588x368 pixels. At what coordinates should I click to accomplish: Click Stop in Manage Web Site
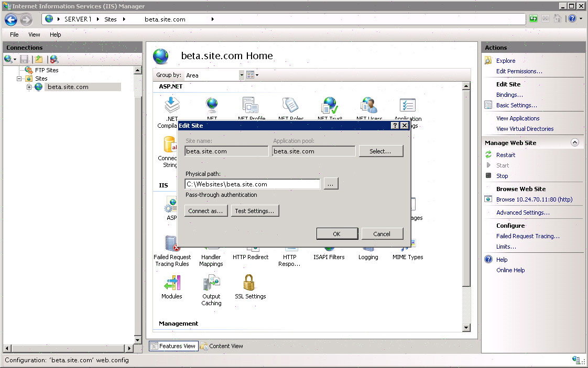[x=502, y=176]
